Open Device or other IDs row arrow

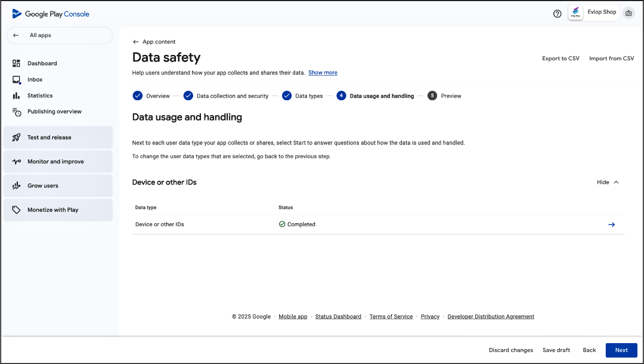(x=611, y=225)
